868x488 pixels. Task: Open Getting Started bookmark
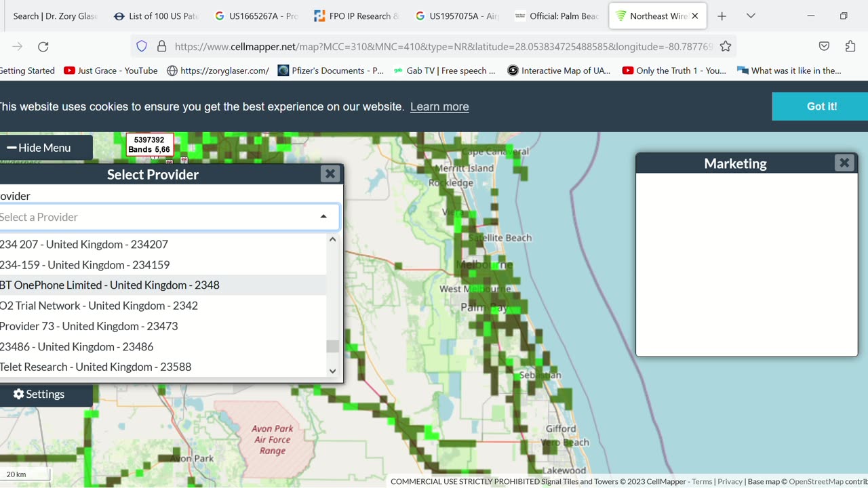tap(27, 70)
